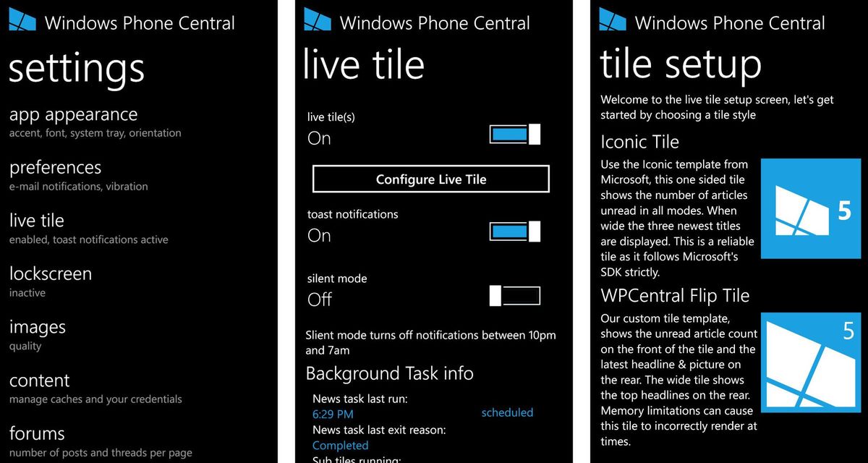Turn off the live tile(s) switch
The image size is (868, 463).
[x=514, y=134]
